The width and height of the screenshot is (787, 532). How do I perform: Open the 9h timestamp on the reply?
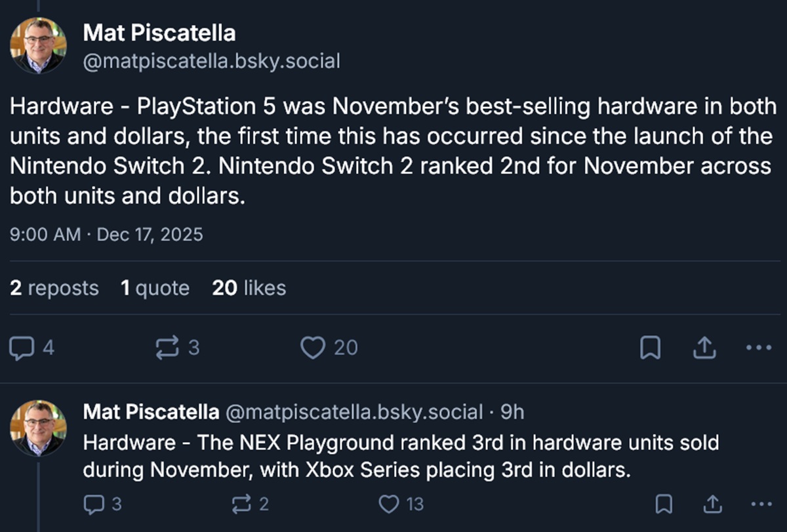coord(512,412)
